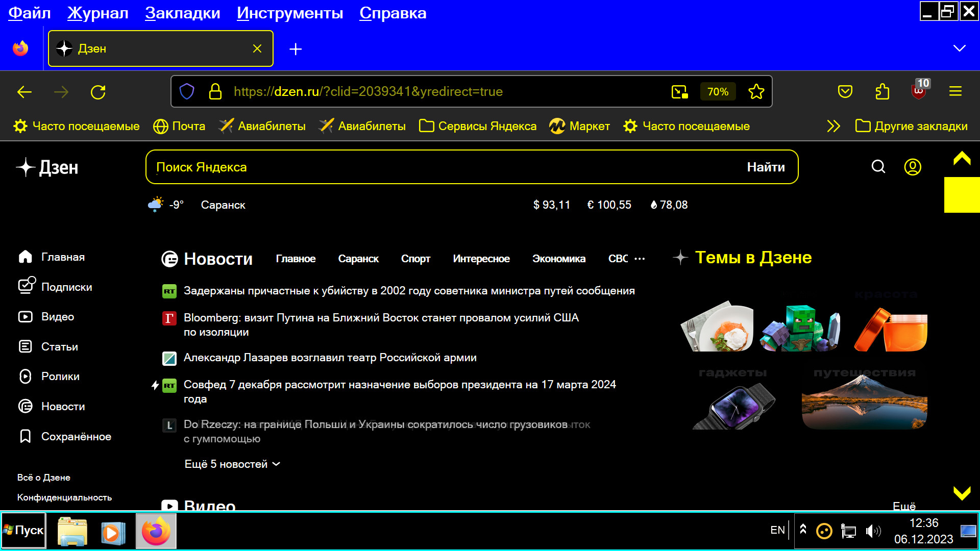Close the Дзен tab
980x551 pixels.
pos(257,48)
